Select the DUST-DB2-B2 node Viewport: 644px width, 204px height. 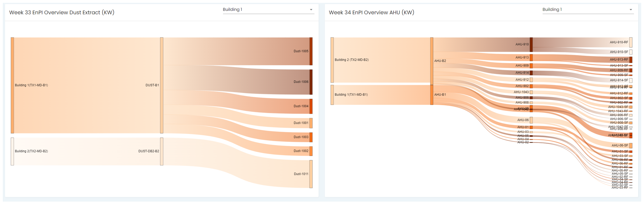(x=162, y=151)
